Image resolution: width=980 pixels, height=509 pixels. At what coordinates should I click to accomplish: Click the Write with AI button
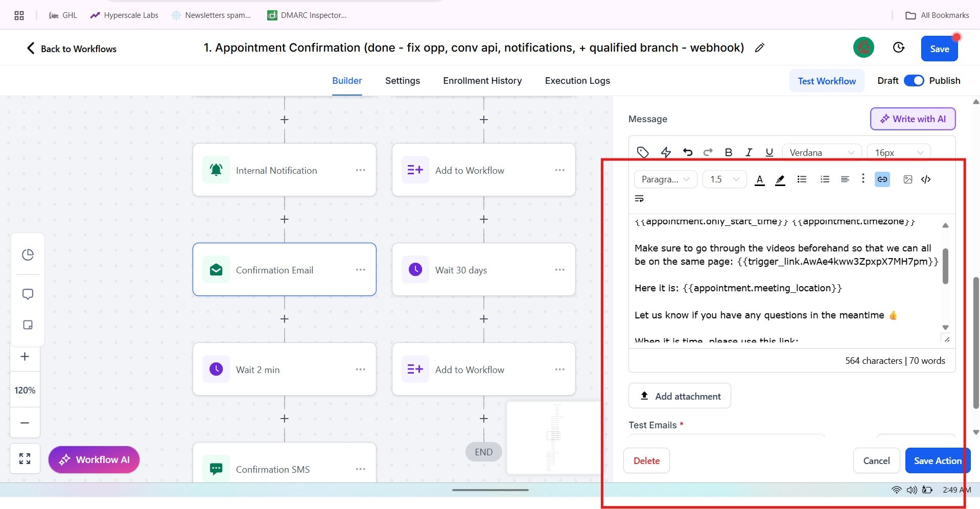[913, 119]
